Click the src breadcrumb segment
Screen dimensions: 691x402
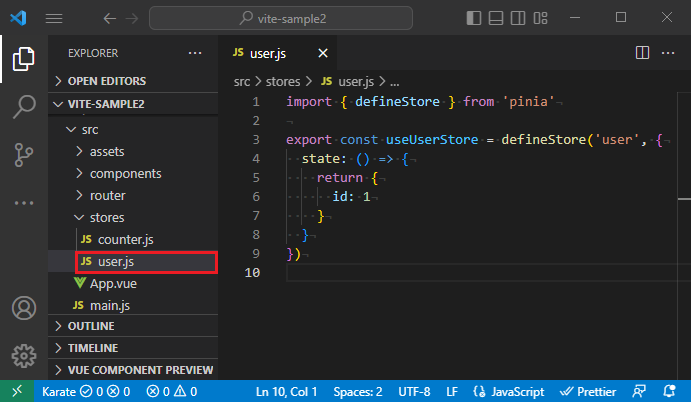click(242, 82)
